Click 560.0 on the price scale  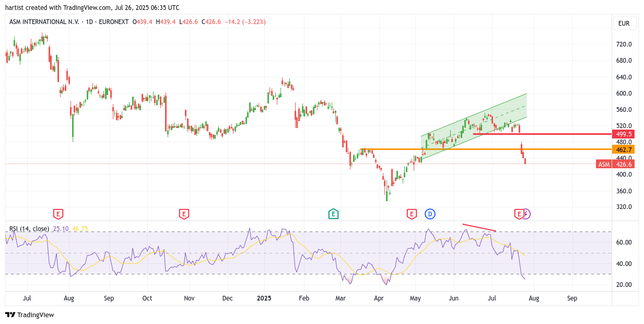pyautogui.click(x=624, y=110)
